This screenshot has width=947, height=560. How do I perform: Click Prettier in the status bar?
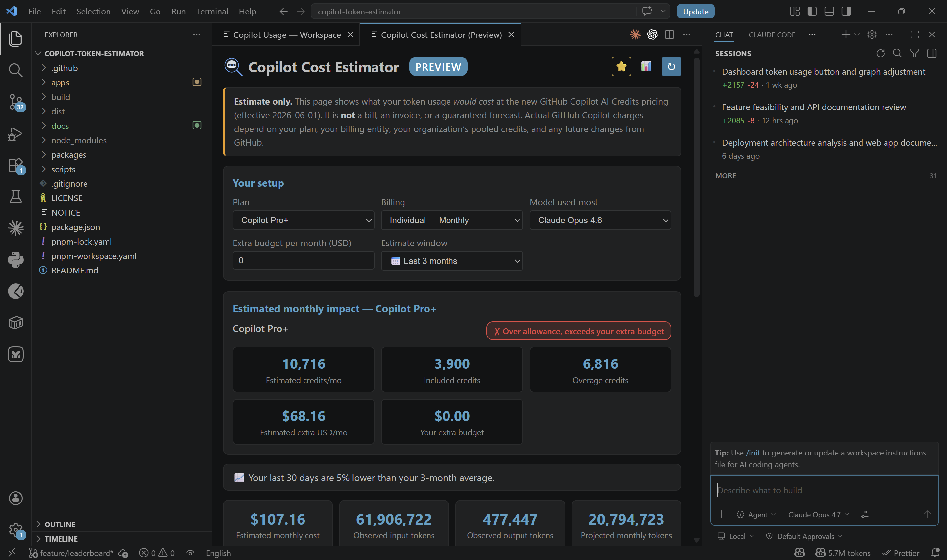900,553
